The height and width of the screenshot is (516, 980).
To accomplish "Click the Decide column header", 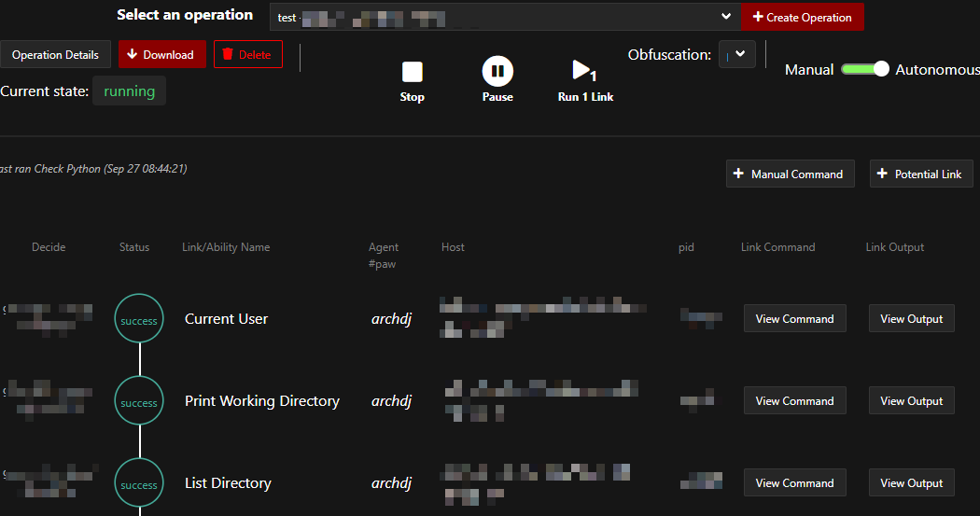I will [49, 247].
